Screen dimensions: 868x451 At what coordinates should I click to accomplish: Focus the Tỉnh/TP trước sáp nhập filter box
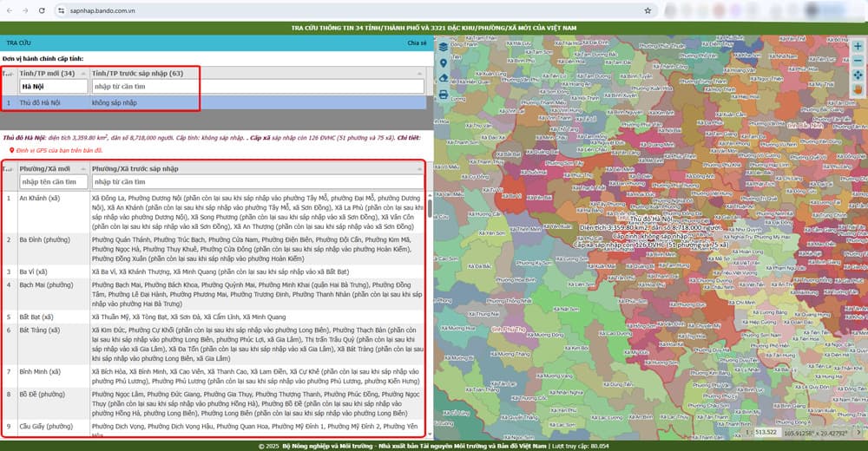tap(257, 87)
